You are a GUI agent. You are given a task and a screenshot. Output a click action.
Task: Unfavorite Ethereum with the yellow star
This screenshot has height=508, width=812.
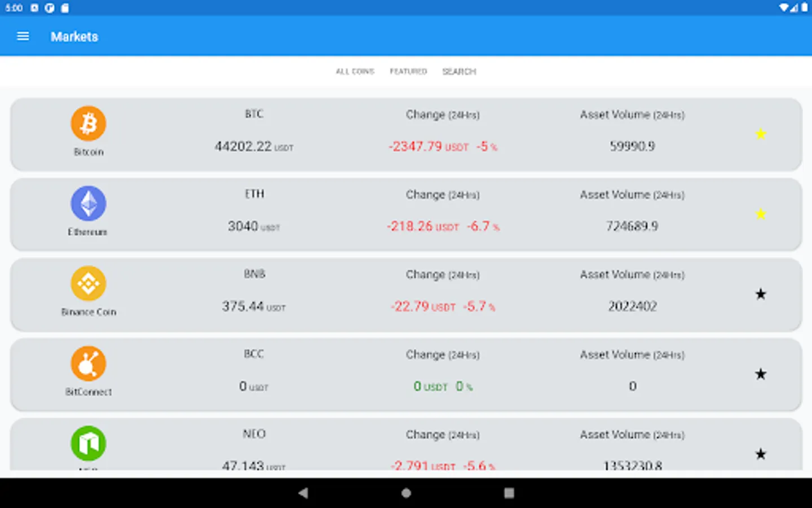[x=761, y=214]
